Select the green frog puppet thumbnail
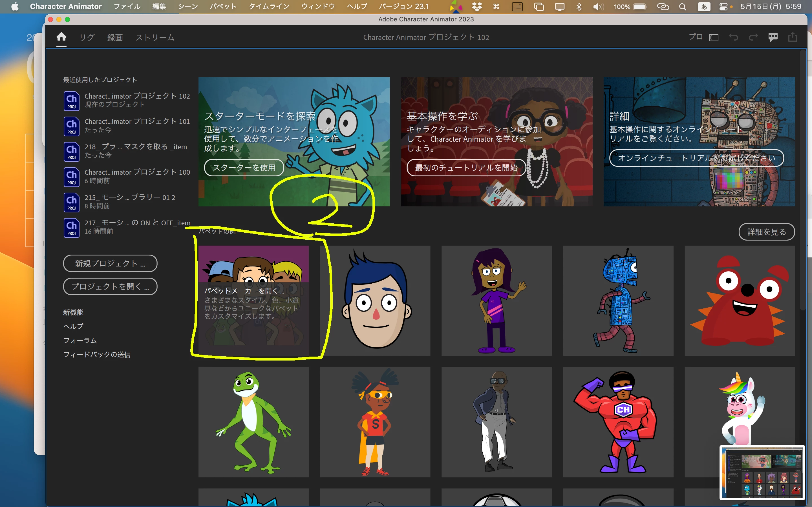The width and height of the screenshot is (812, 507). 253,422
